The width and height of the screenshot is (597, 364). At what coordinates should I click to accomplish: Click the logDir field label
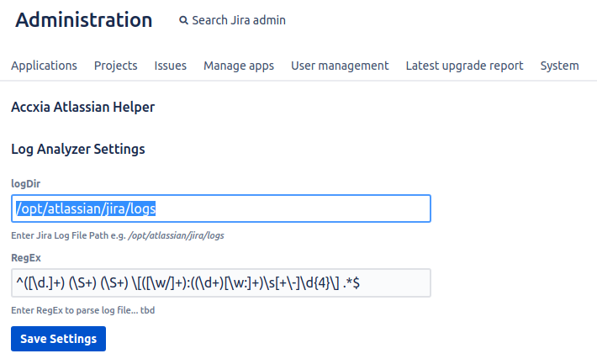click(x=26, y=182)
